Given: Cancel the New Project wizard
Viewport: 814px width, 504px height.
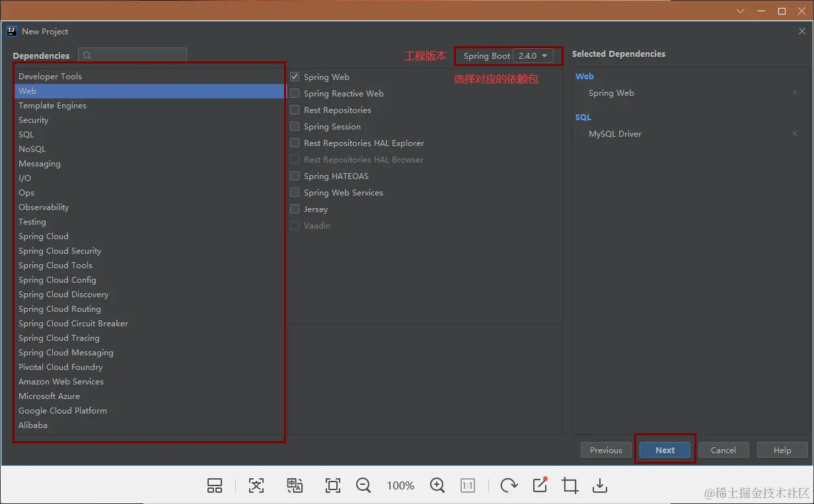Looking at the screenshot, I should click(x=723, y=450).
